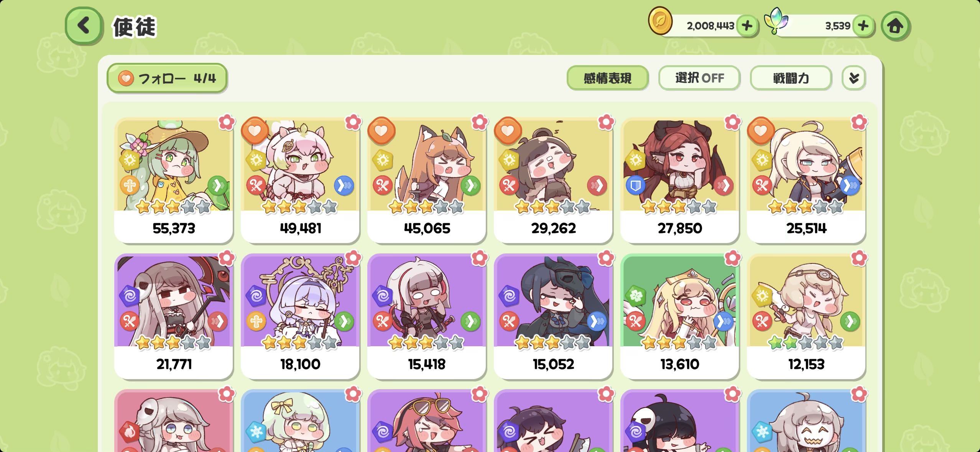Toggle the 選択 OFF selection switch

(x=699, y=78)
